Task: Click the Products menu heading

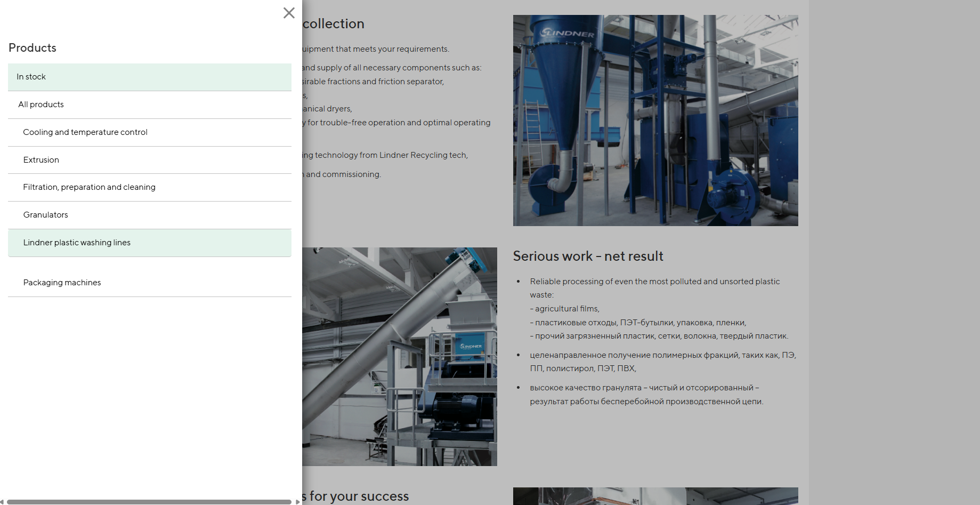Action: point(33,48)
